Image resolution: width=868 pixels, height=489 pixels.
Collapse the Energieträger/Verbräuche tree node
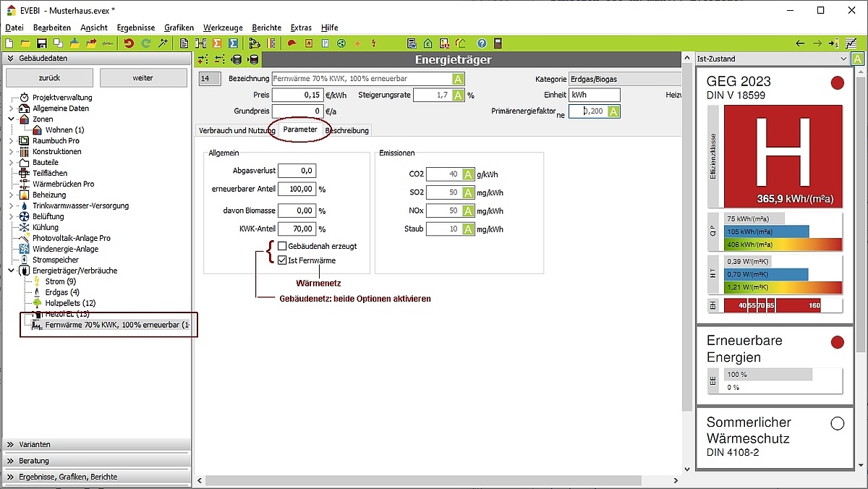tap(11, 271)
